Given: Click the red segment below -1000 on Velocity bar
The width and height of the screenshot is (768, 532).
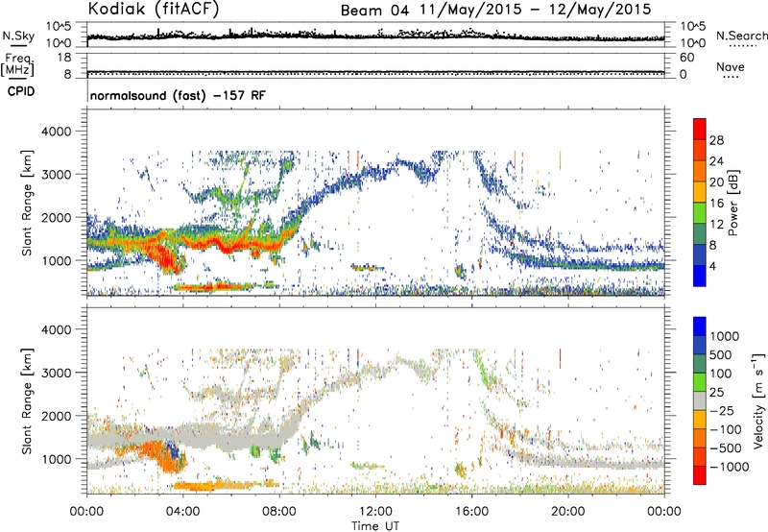Looking at the screenshot, I should click(x=700, y=475).
